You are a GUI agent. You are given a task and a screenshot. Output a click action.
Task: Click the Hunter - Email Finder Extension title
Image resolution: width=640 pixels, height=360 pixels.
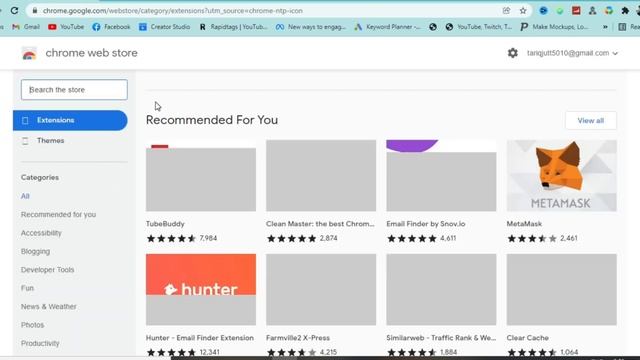click(200, 338)
